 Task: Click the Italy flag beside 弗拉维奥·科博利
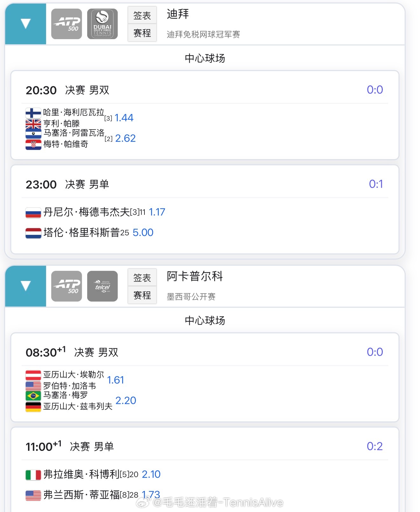(x=33, y=475)
